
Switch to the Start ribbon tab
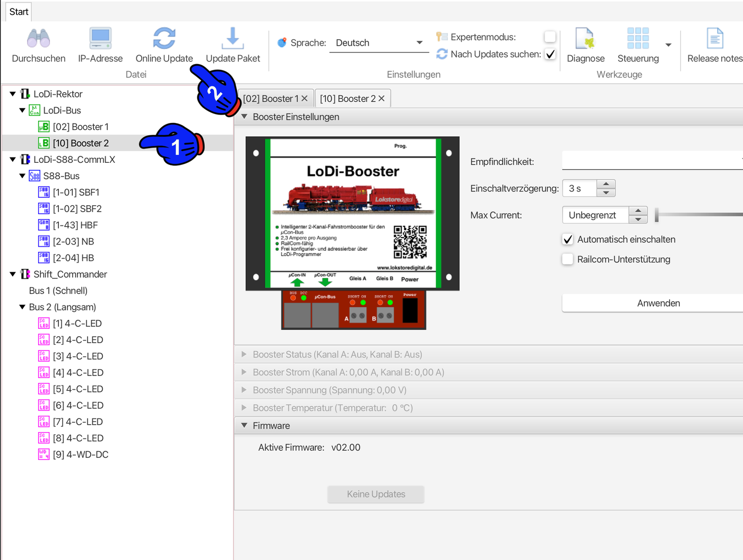(19, 12)
